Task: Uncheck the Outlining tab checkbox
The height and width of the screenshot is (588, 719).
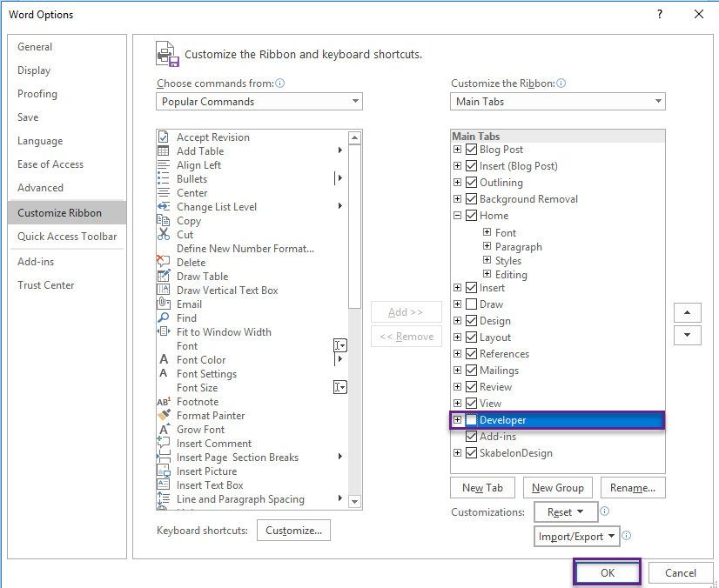Action: tap(471, 183)
